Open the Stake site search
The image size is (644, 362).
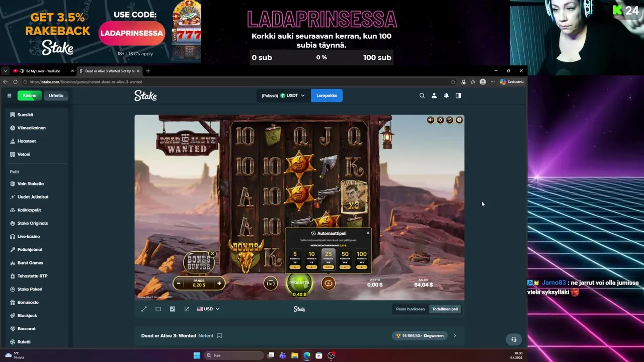tap(422, 96)
